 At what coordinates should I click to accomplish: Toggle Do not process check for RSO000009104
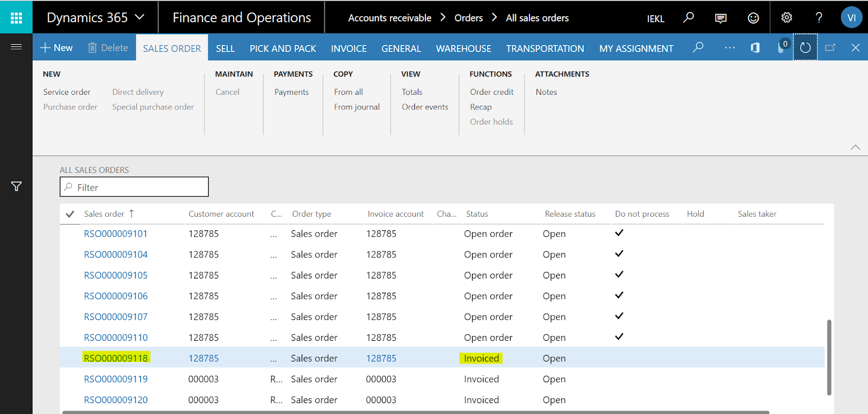[619, 254]
